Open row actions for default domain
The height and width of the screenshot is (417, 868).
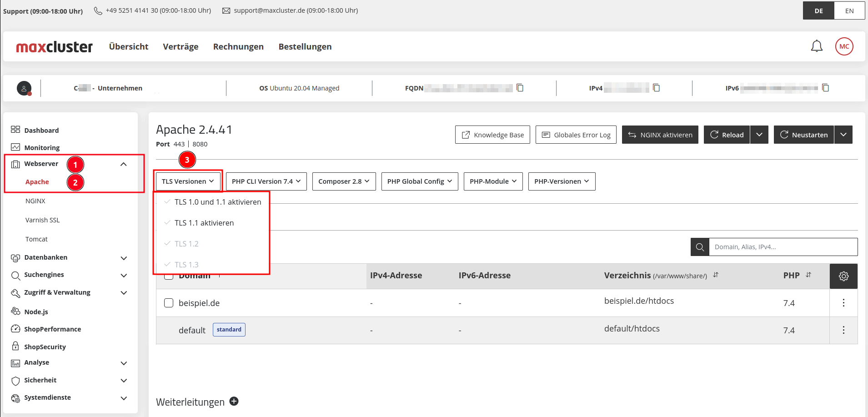(843, 330)
